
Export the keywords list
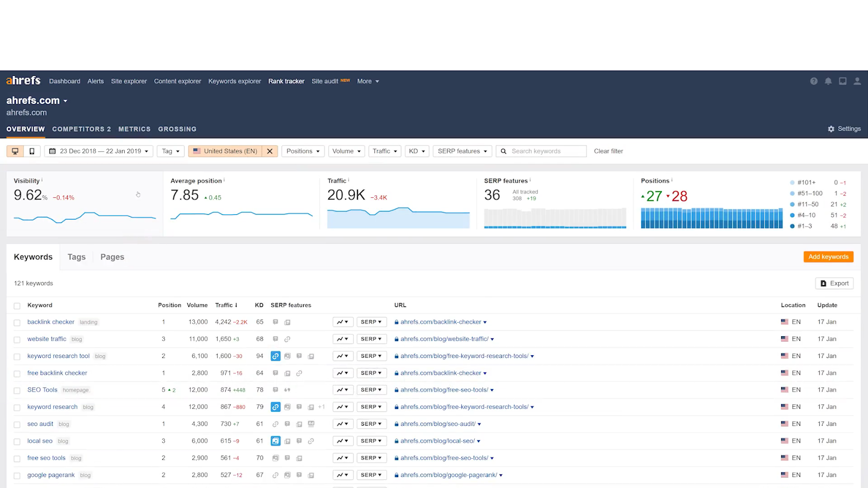(834, 284)
